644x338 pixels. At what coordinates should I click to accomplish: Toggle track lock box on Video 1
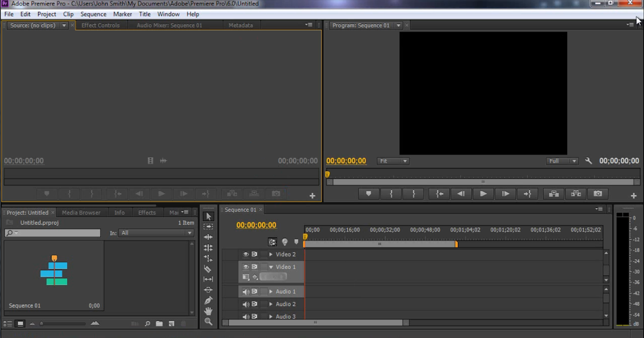coord(264,267)
